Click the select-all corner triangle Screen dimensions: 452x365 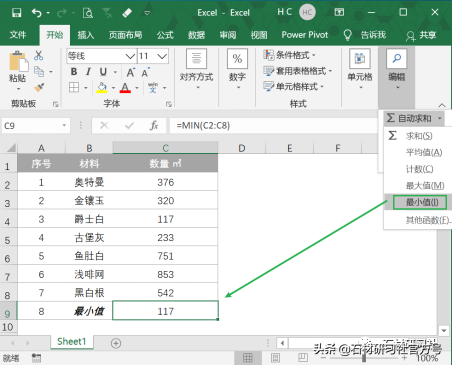[x=11, y=147]
